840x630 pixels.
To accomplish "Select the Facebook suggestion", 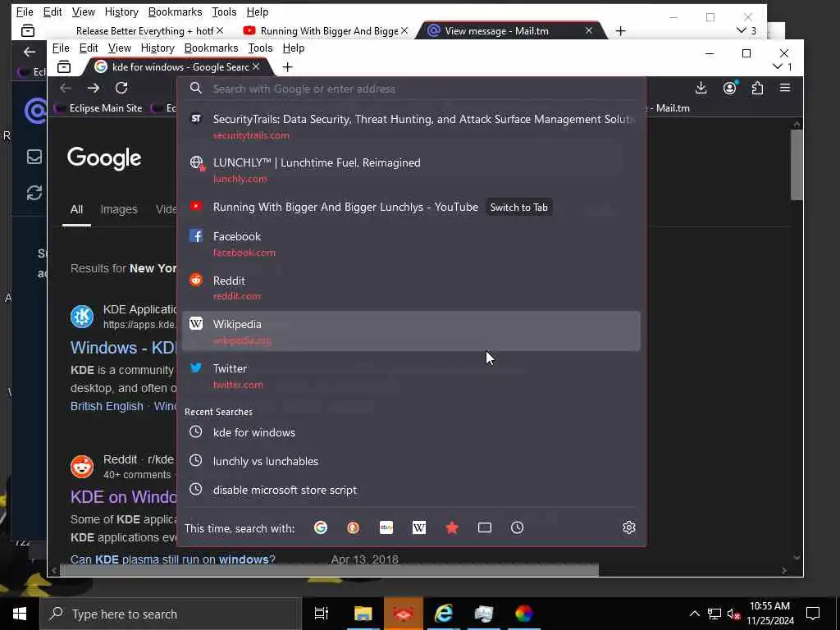I will (x=412, y=244).
